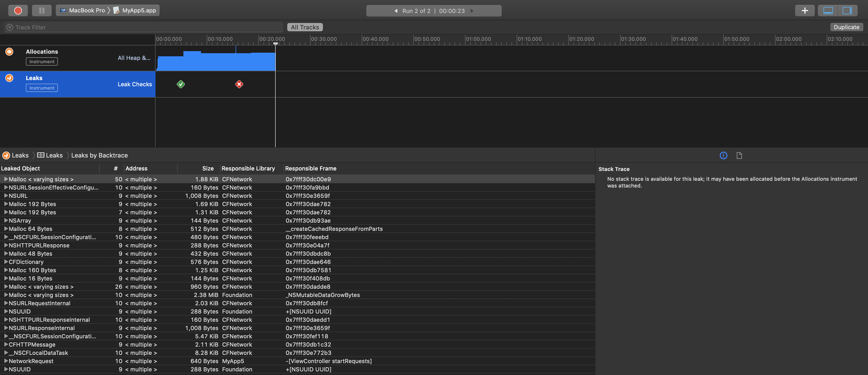Click the Allocations instrument orange icon
The image size is (868, 375).
[x=10, y=52]
